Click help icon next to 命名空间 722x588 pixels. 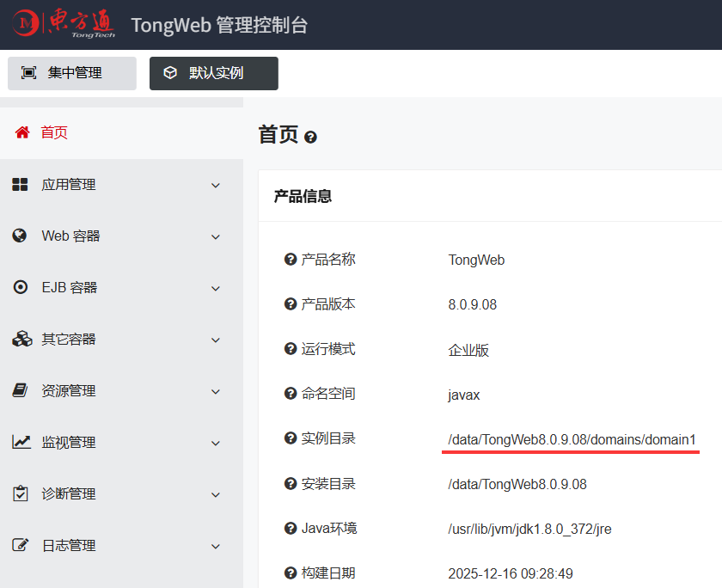click(x=291, y=393)
